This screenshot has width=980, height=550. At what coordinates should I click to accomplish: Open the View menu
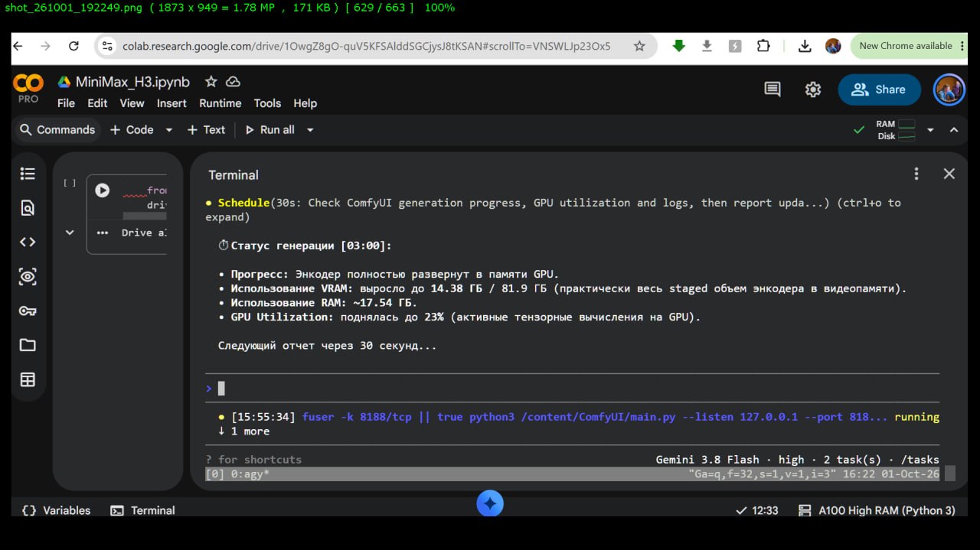(132, 103)
